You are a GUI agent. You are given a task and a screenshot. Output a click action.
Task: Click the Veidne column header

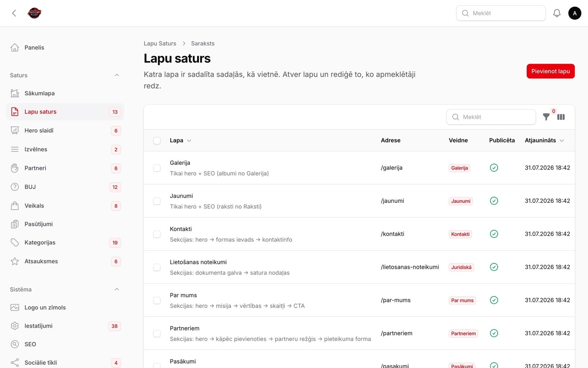pos(458,140)
